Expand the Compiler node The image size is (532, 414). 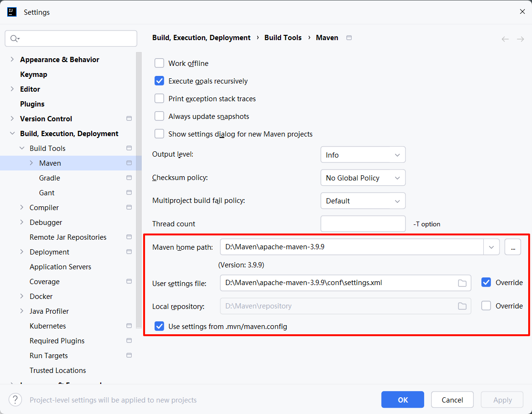(22, 207)
